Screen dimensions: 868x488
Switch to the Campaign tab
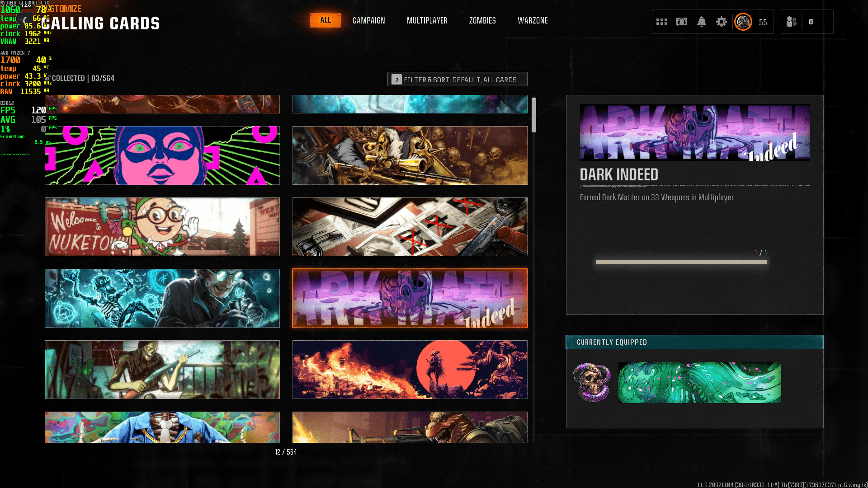coord(368,20)
